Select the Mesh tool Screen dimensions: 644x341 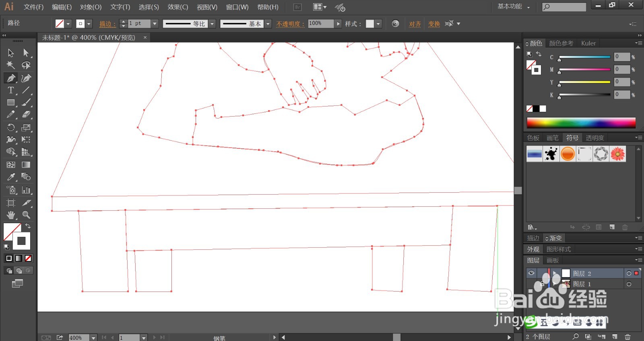tap(11, 164)
